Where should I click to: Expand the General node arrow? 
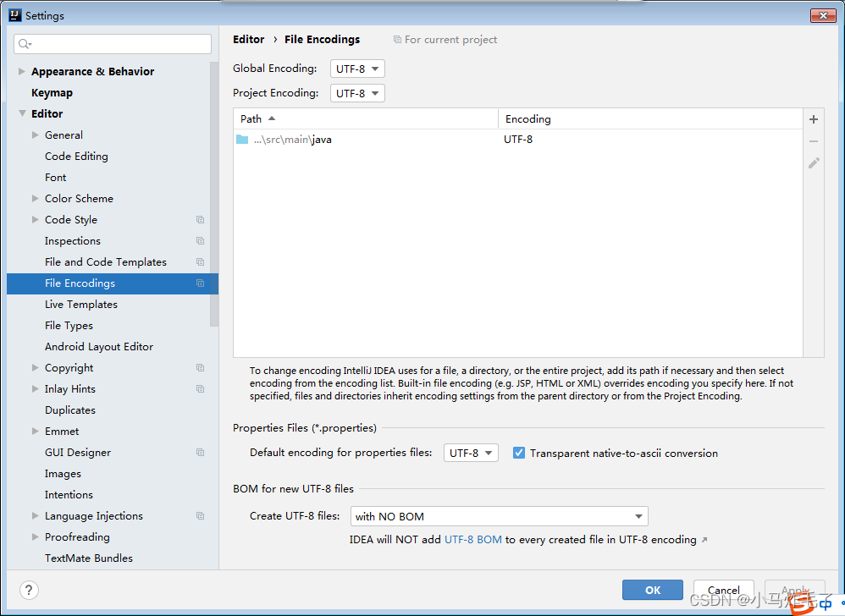tap(35, 135)
